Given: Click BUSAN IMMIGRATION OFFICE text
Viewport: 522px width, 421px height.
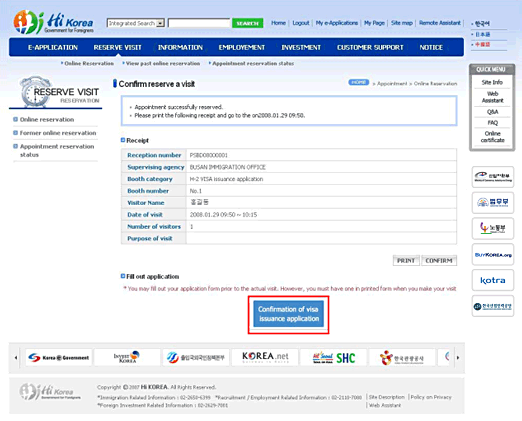Looking at the screenshot, I should click(x=228, y=167).
